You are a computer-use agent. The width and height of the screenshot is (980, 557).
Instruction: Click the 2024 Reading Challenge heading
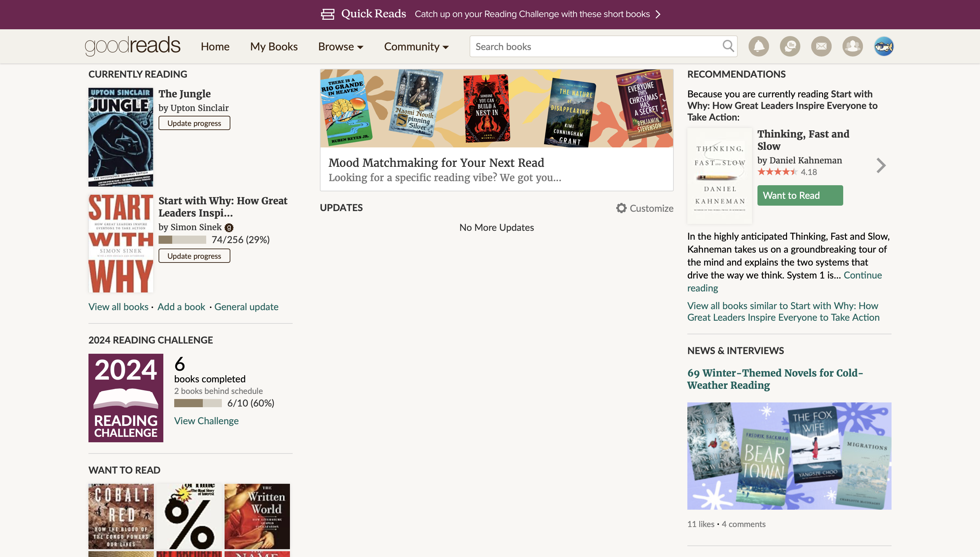coord(151,340)
